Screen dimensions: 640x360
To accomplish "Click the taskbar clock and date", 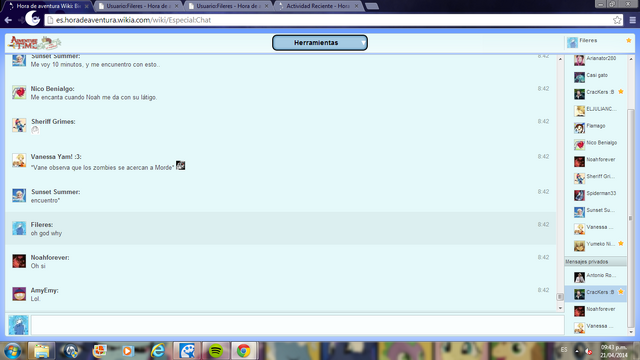I will pos(613,351).
